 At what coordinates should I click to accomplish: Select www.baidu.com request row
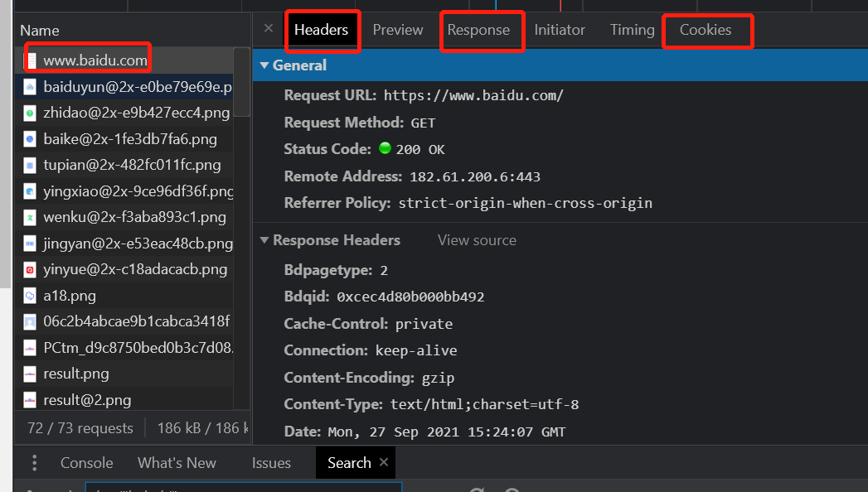(124, 60)
